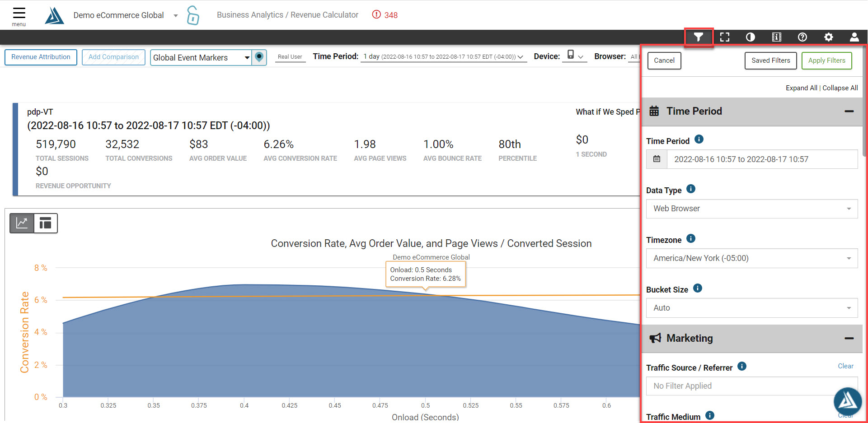Toggle the contrast theme icon
This screenshot has height=423, width=868.
coord(751,37)
